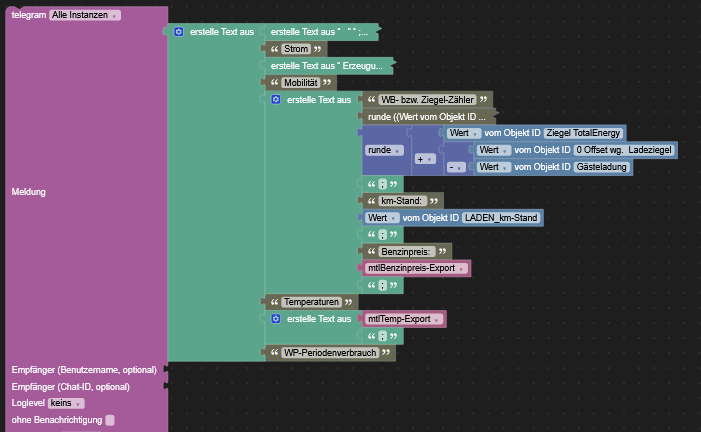Screen dimensions: 701x432
Task: Change the '-' arithmetic operator dropdown
Action: pyautogui.click(x=456, y=167)
